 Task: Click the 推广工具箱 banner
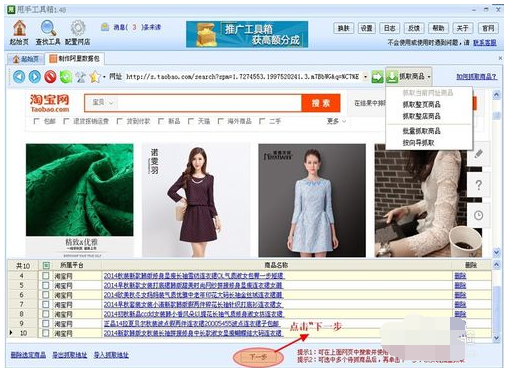click(x=247, y=34)
